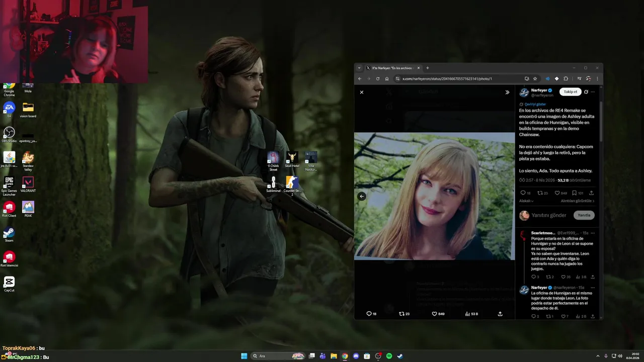Screen dimensions: 644x362
Task: Install app icon in address bar
Action: (x=527, y=78)
